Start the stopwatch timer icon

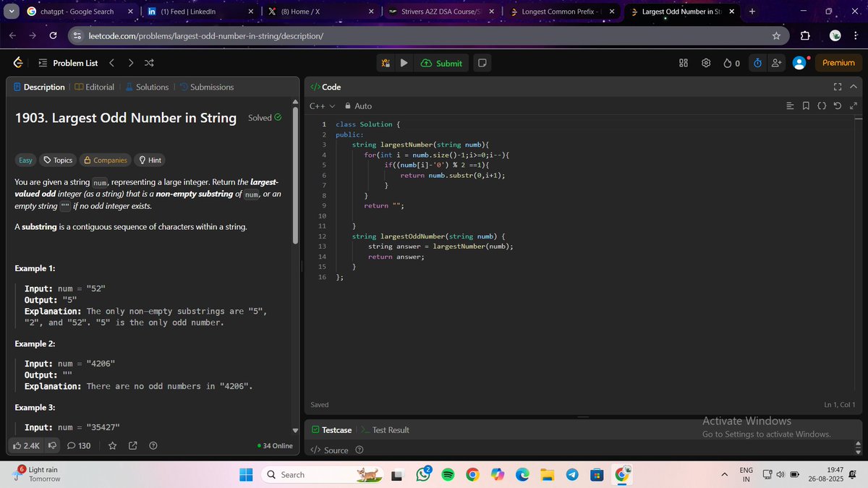757,63
